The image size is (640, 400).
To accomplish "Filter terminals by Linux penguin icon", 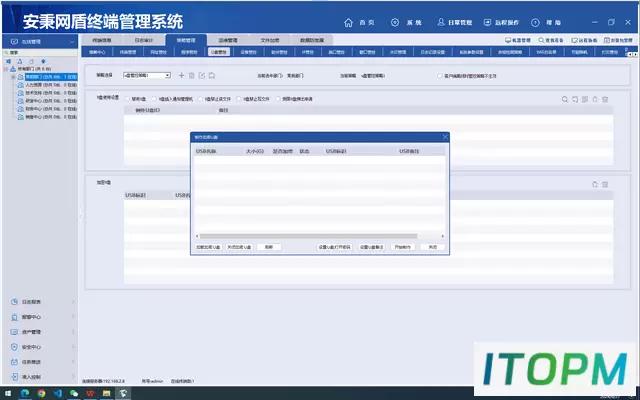I will tap(20, 61).
